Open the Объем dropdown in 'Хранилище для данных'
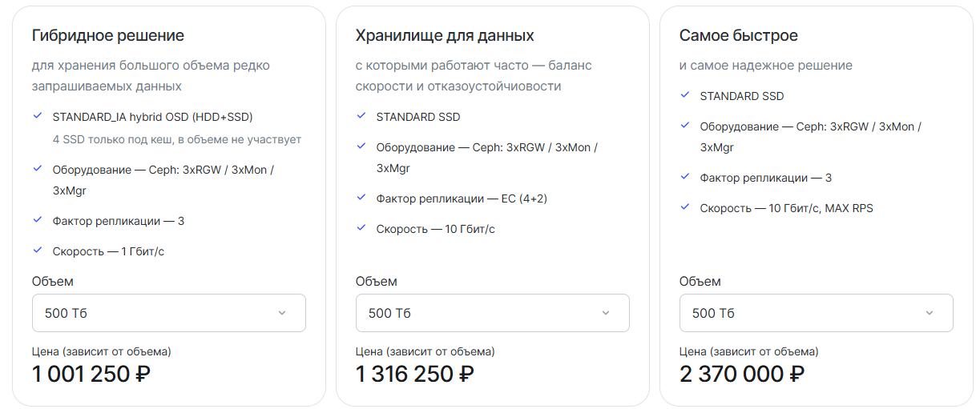 pyautogui.click(x=493, y=313)
